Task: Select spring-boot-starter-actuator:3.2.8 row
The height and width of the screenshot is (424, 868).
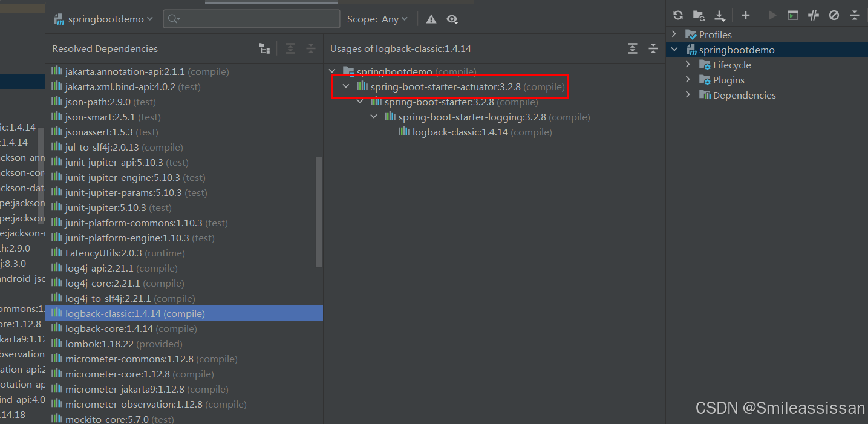Action: [x=460, y=86]
